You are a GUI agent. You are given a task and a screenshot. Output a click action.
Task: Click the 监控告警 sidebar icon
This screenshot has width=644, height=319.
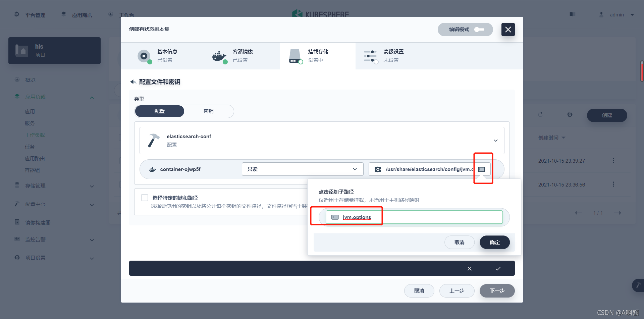17,238
